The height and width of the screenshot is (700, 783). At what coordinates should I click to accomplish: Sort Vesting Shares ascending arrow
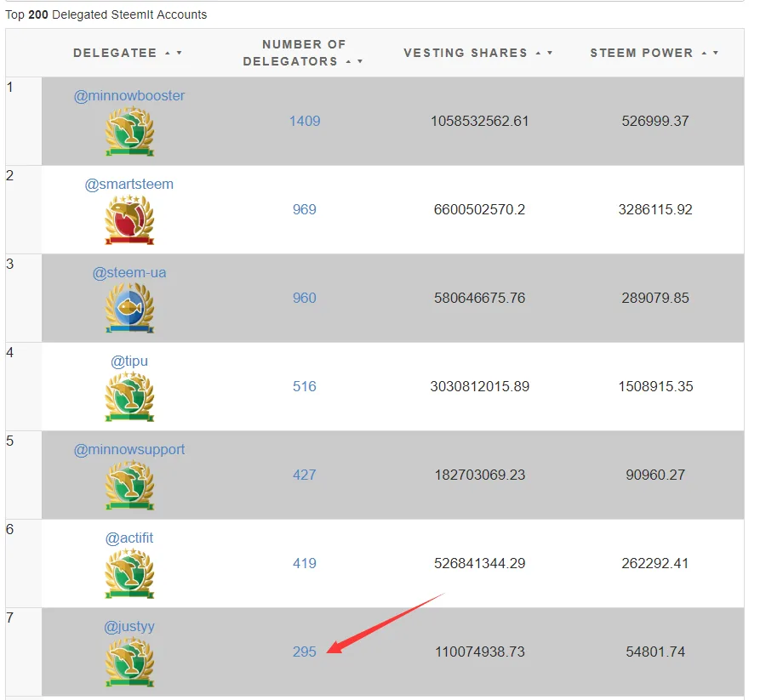pos(538,53)
